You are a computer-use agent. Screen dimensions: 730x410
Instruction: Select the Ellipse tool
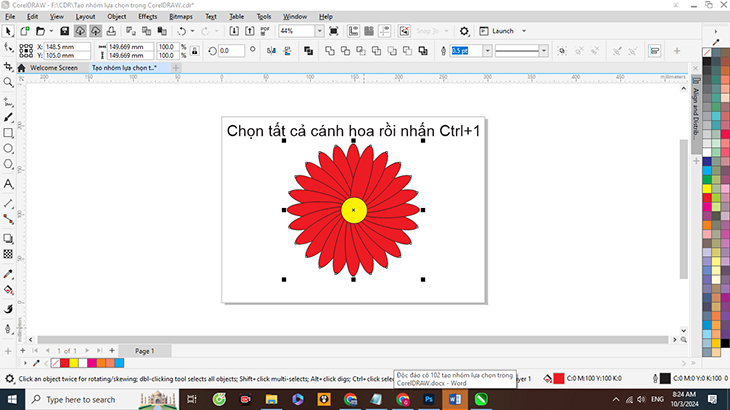pos(8,149)
